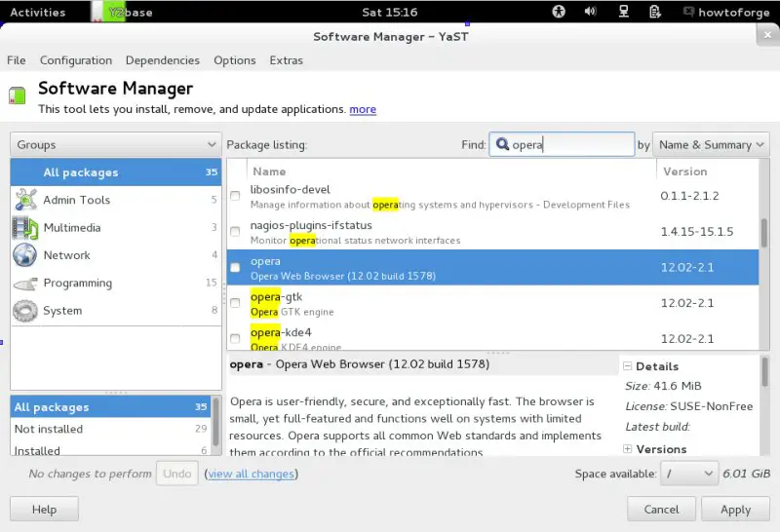Viewport: 780px width, 532px height.
Task: Open the Options menu
Action: pos(234,60)
